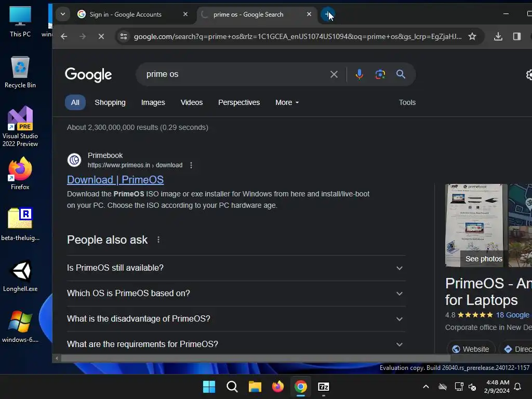Screen dimensions: 532x399
Task: Expand 'What are the requirements for PrimeOS?'
Action: [x=236, y=344]
